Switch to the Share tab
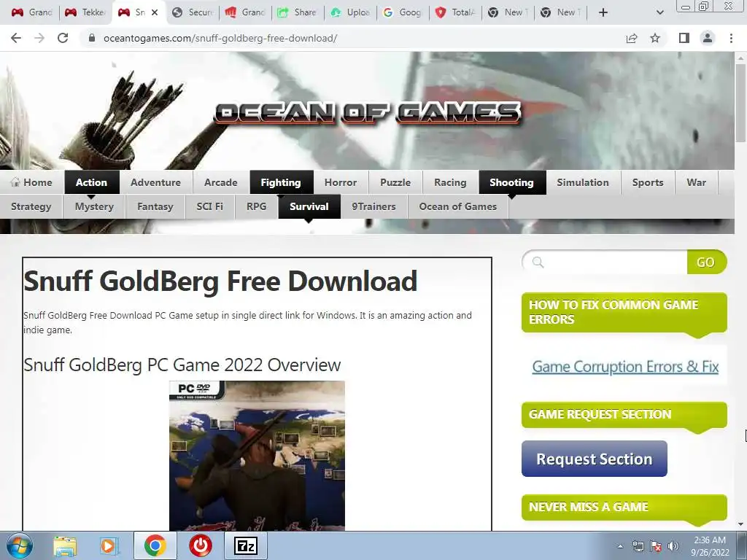Image resolution: width=747 pixels, height=560 pixels. (x=298, y=13)
